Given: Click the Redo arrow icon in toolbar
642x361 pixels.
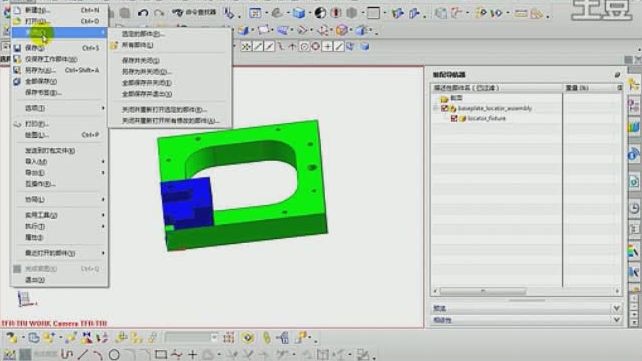Looking at the screenshot, I should (x=159, y=13).
